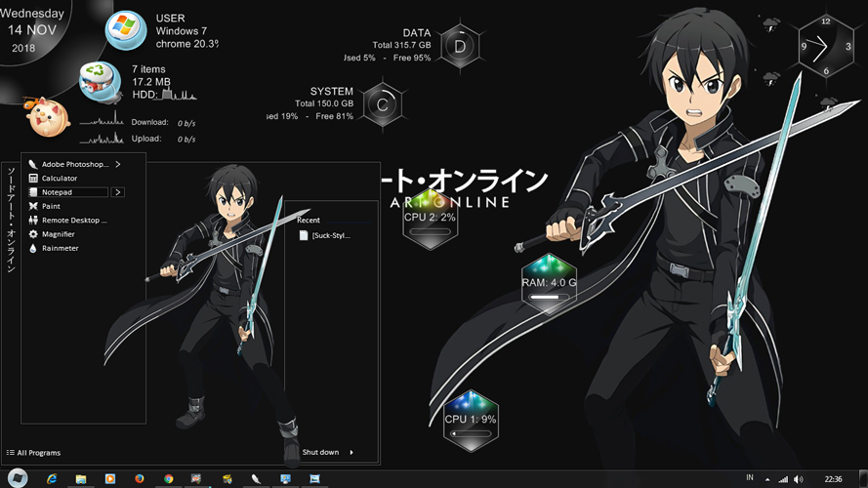Click the Download speed readout
The image size is (868, 488).
click(x=163, y=122)
